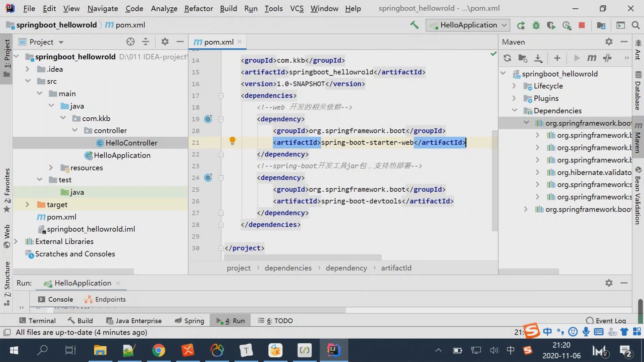Viewport: 644px width, 362px height.
Task: Expand External Libraries node
Action: pos(16,241)
